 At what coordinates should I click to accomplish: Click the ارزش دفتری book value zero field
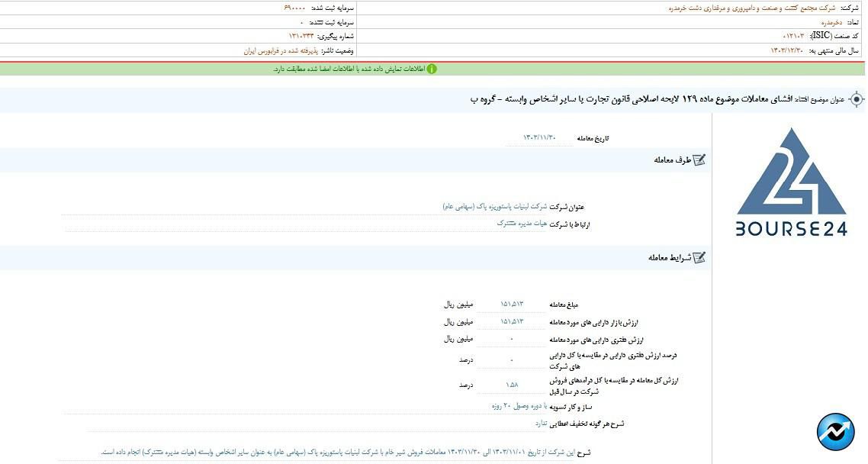512,340
